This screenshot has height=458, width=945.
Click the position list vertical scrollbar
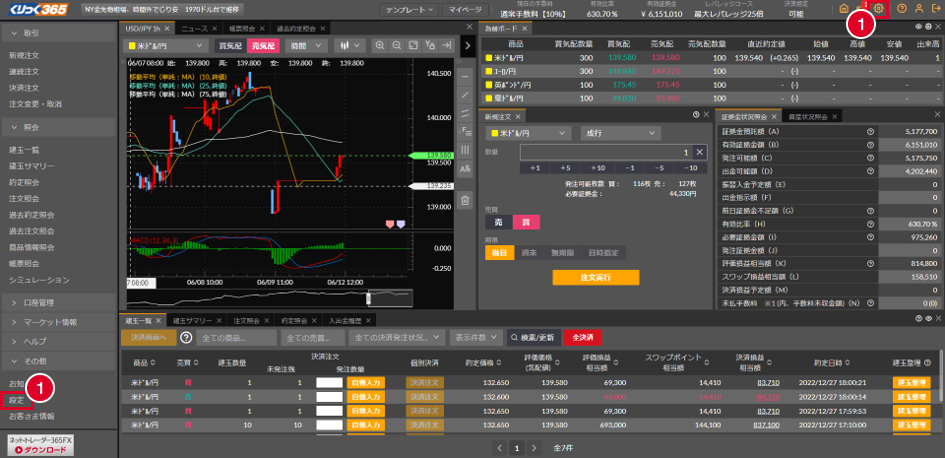pyautogui.click(x=941, y=374)
